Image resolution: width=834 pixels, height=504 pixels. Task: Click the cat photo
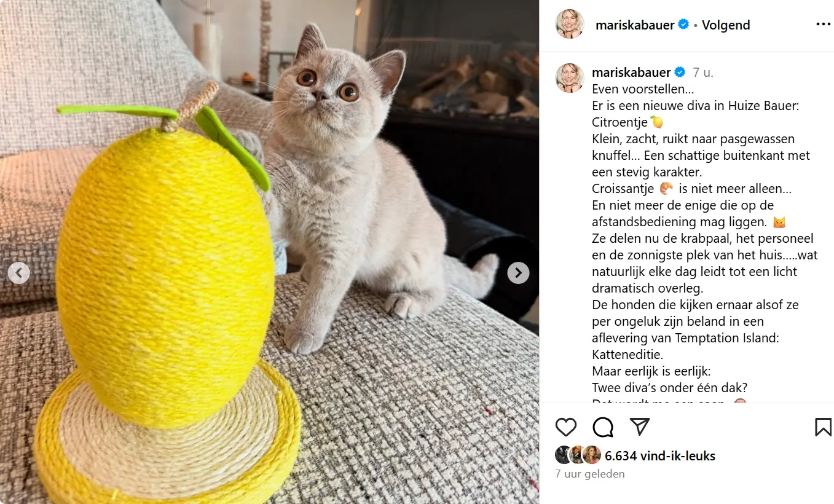pyautogui.click(x=269, y=252)
